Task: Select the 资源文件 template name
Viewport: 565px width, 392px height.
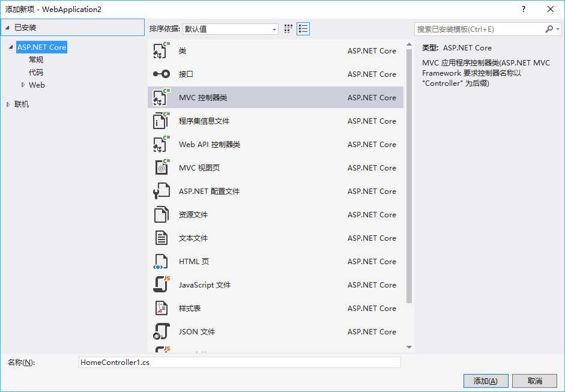Action: point(193,215)
